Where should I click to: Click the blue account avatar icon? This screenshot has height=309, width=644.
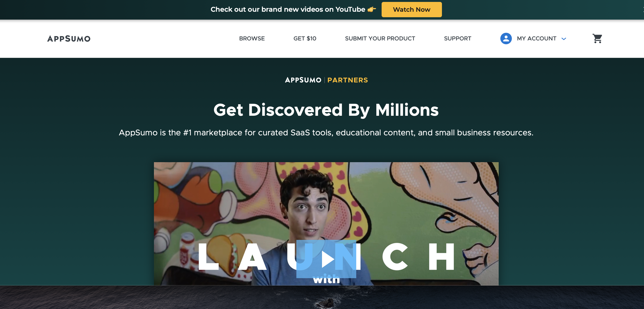click(506, 39)
